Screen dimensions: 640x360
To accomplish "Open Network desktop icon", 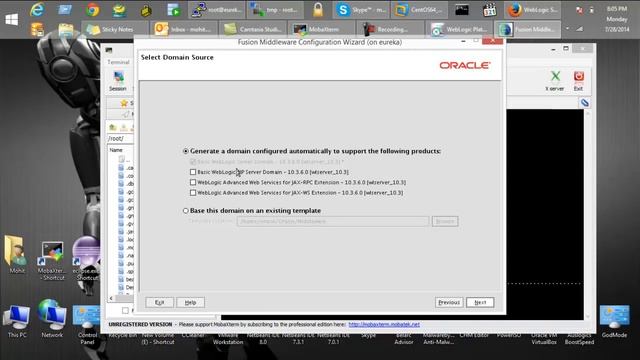I will coord(52,319).
